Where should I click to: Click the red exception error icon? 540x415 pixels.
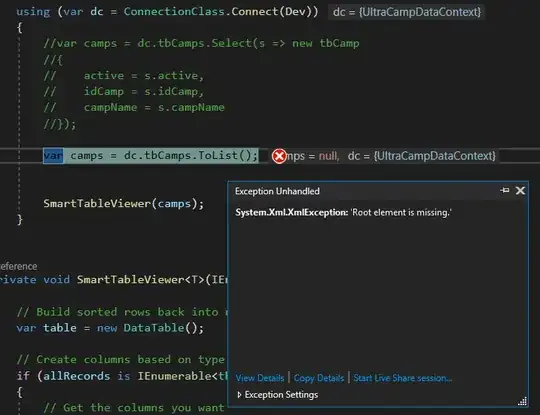click(279, 156)
